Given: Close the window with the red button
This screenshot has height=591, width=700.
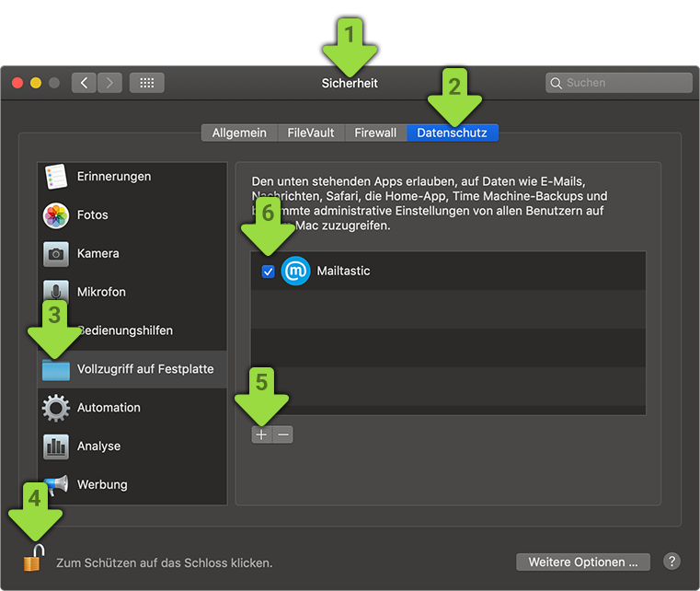Looking at the screenshot, I should (17, 83).
